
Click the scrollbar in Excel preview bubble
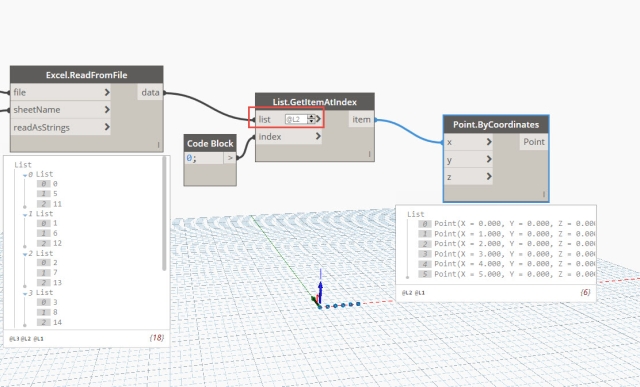(x=164, y=213)
